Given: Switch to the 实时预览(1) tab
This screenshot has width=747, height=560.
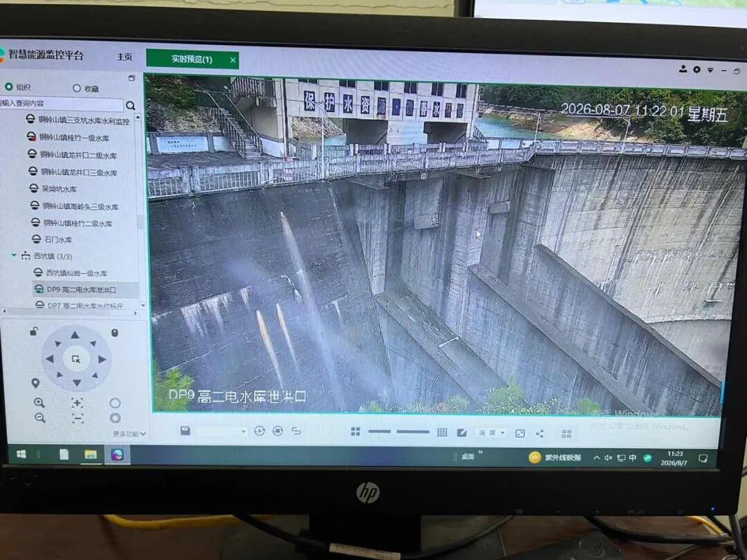Looking at the screenshot, I should [192, 59].
